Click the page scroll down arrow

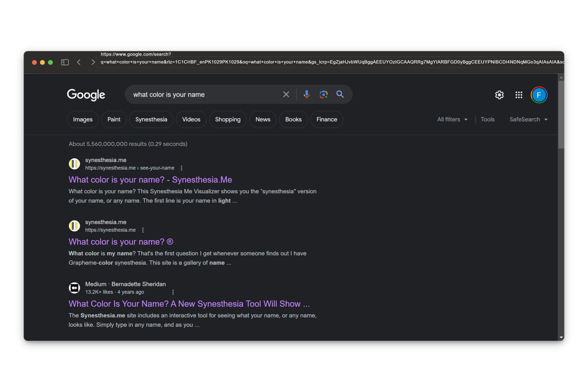click(x=561, y=337)
